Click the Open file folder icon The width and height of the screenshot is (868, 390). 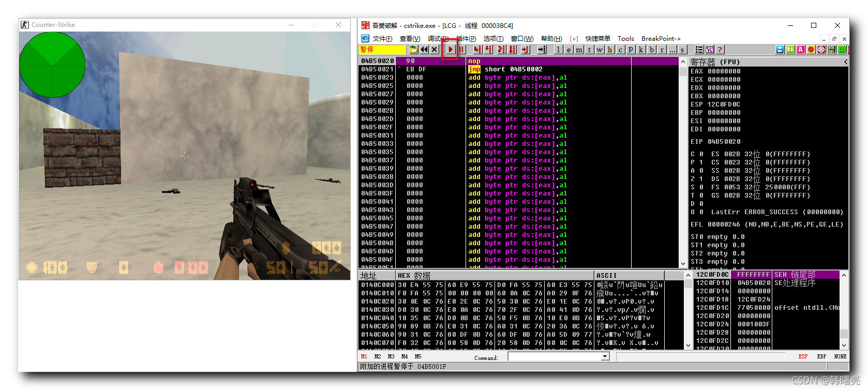pyautogui.click(x=413, y=50)
